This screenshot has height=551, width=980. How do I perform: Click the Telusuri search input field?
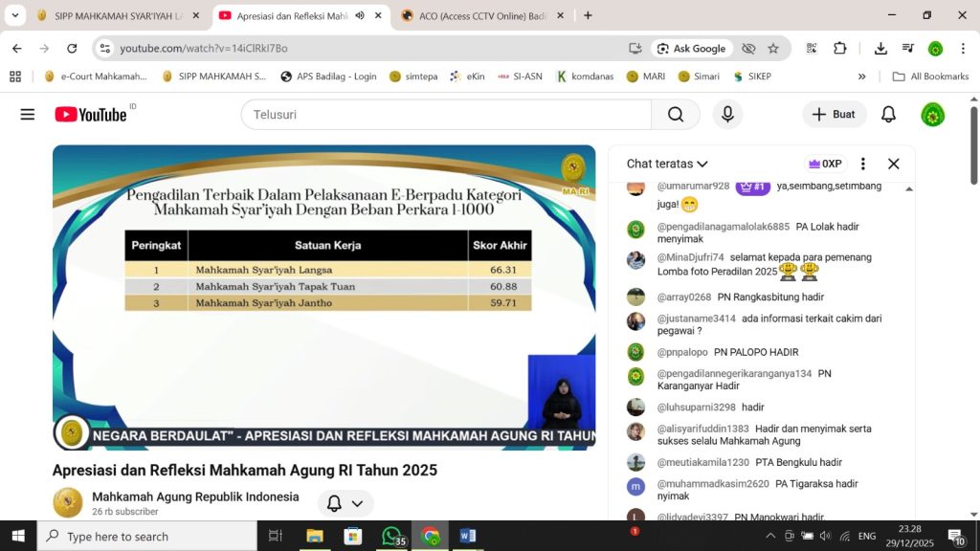[x=445, y=115]
